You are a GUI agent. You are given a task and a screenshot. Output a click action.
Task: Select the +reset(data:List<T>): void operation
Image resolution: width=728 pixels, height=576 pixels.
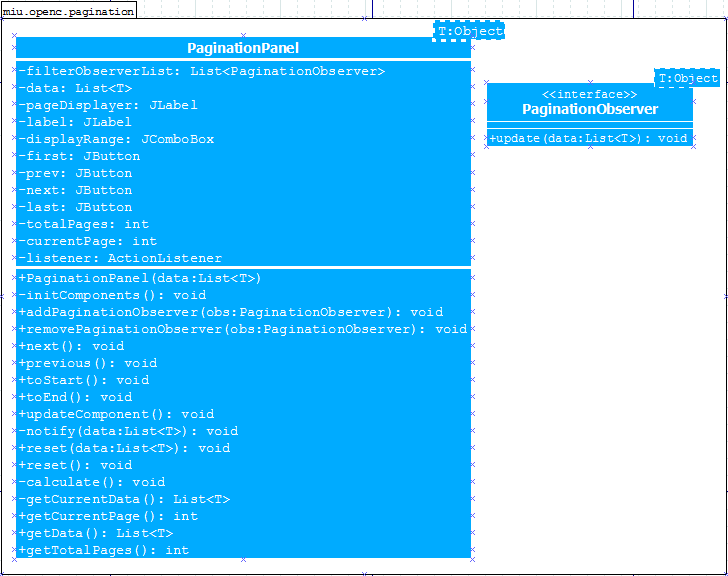[x=124, y=448]
